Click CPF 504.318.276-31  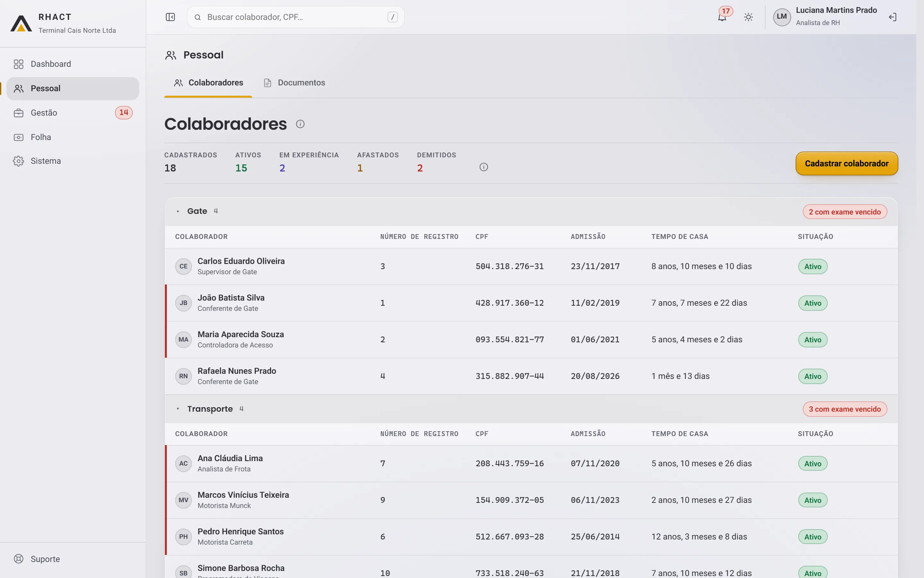[x=509, y=267]
